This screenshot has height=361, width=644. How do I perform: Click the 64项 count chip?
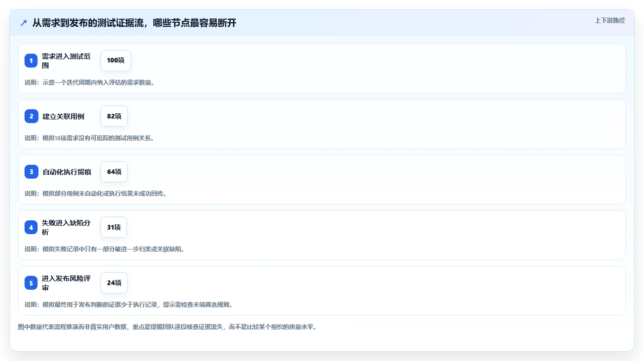tap(114, 172)
